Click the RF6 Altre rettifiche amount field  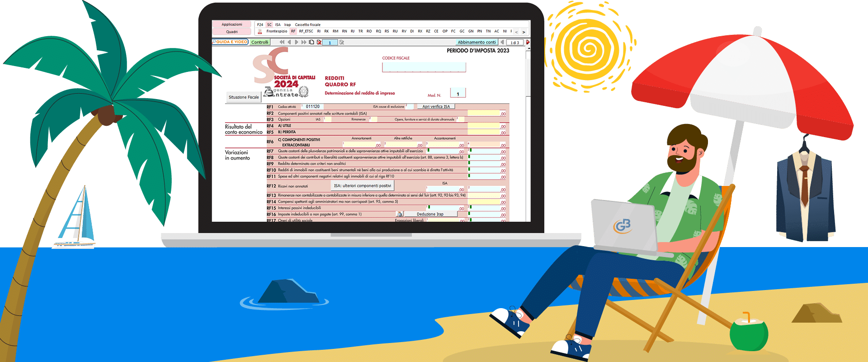tap(401, 145)
